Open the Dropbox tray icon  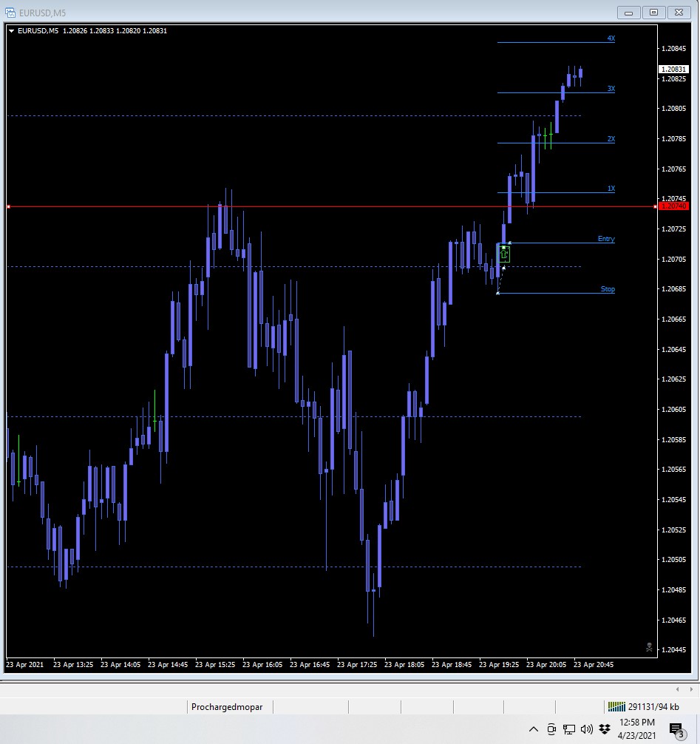(605, 728)
